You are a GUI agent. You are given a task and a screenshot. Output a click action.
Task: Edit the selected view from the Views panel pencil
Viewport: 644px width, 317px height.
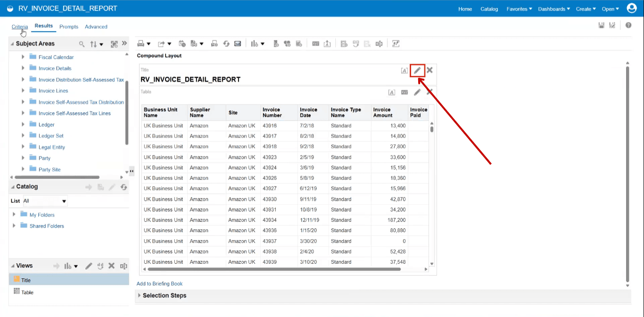tap(88, 266)
